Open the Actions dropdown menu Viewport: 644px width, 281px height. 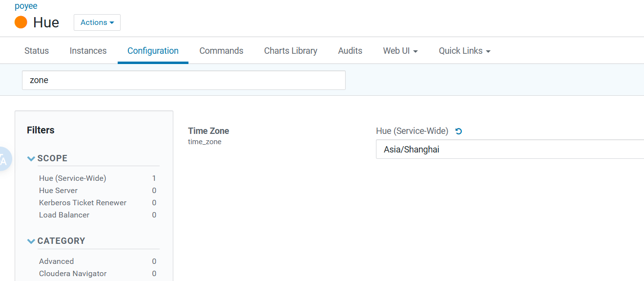pyautogui.click(x=97, y=22)
